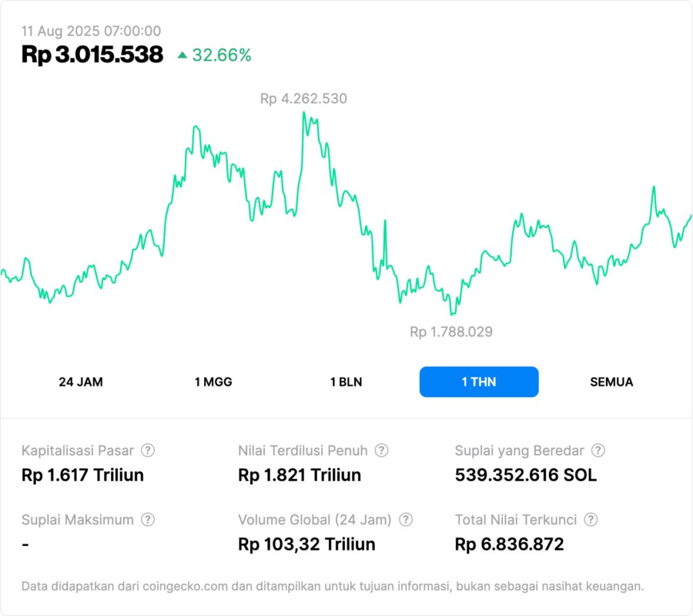The image size is (693, 616).
Task: Click the Rp 1.617 Triliun market cap value
Action: pos(82,475)
